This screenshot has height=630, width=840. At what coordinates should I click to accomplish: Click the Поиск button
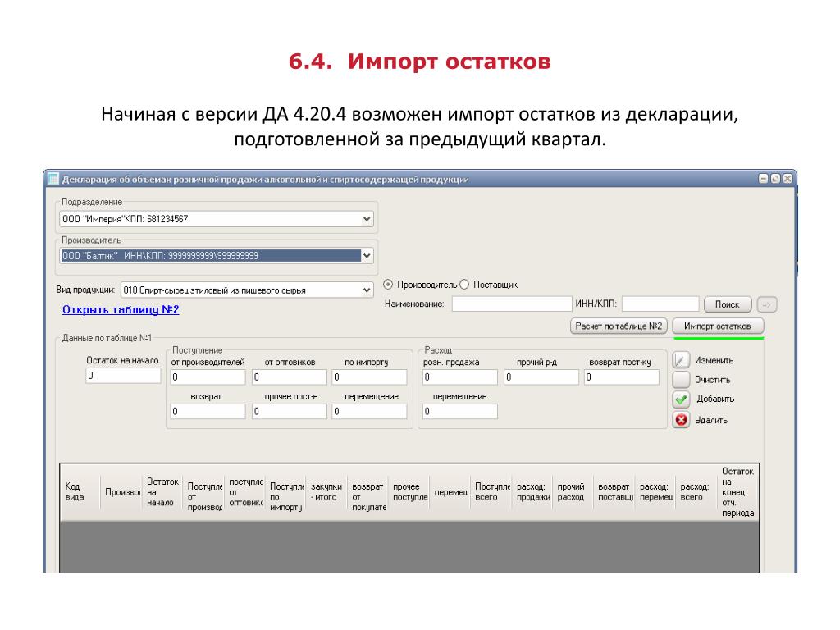coord(728,304)
